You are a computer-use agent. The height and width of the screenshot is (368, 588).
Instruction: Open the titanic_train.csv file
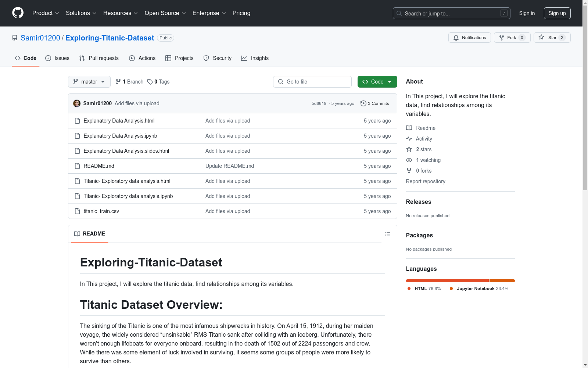[101, 211]
